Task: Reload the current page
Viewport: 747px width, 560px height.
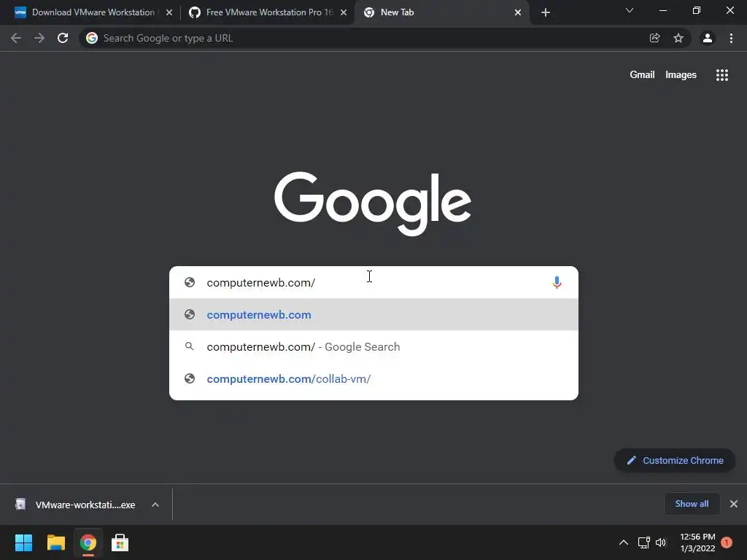Action: [x=63, y=38]
